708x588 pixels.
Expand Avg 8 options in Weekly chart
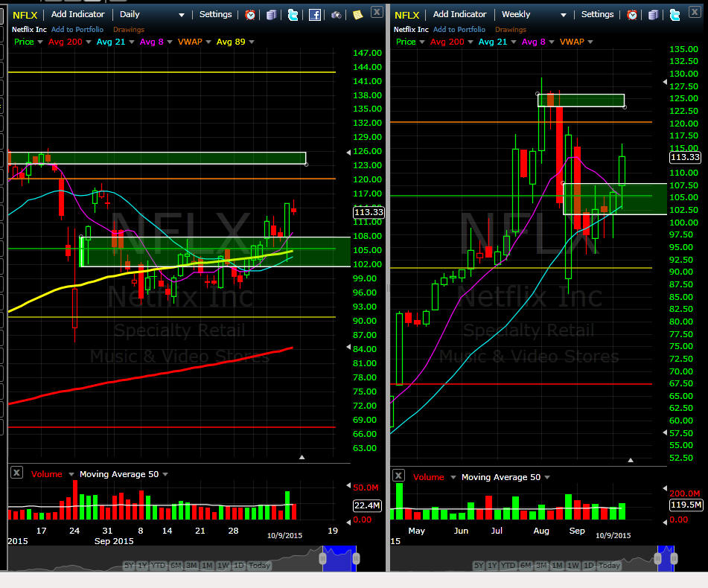pos(552,42)
